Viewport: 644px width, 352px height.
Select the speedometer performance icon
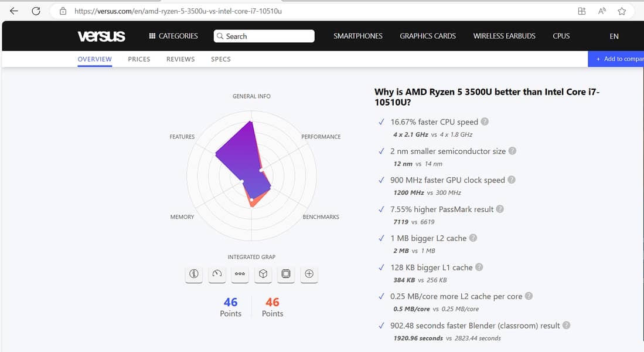tap(217, 274)
